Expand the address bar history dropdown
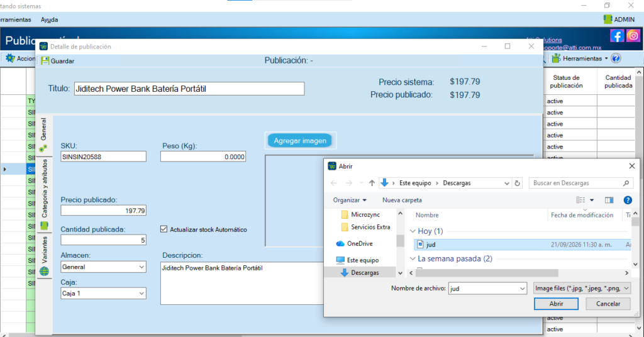This screenshot has height=337, width=644. click(x=507, y=183)
